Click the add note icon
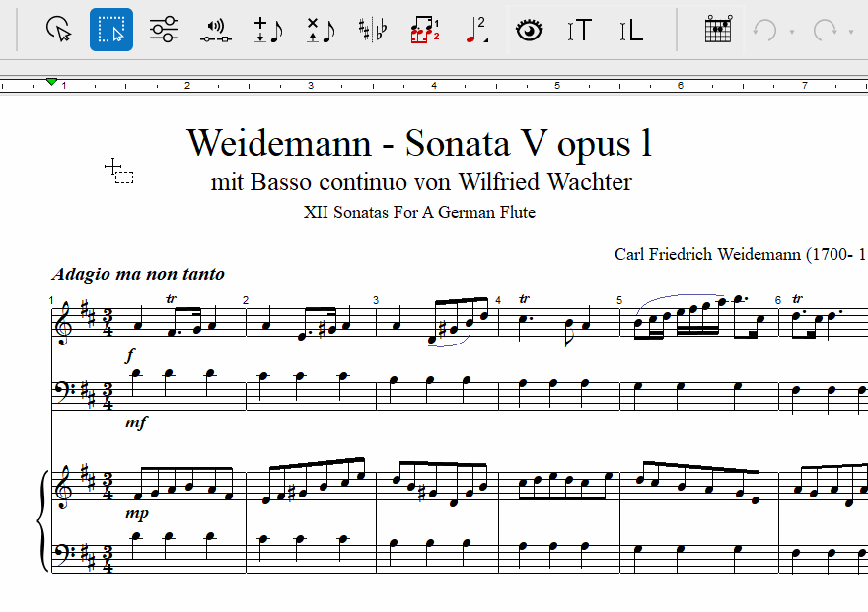Screen dimensions: 868x612 (x=266, y=30)
